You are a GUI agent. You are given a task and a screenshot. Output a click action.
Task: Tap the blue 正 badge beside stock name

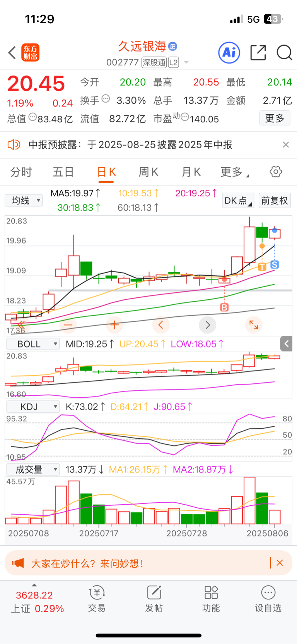point(172,46)
